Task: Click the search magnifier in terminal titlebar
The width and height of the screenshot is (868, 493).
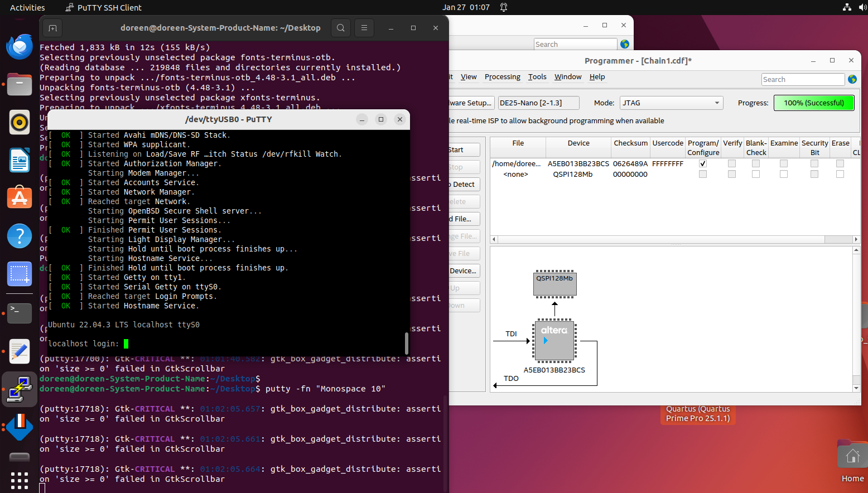Action: point(341,27)
